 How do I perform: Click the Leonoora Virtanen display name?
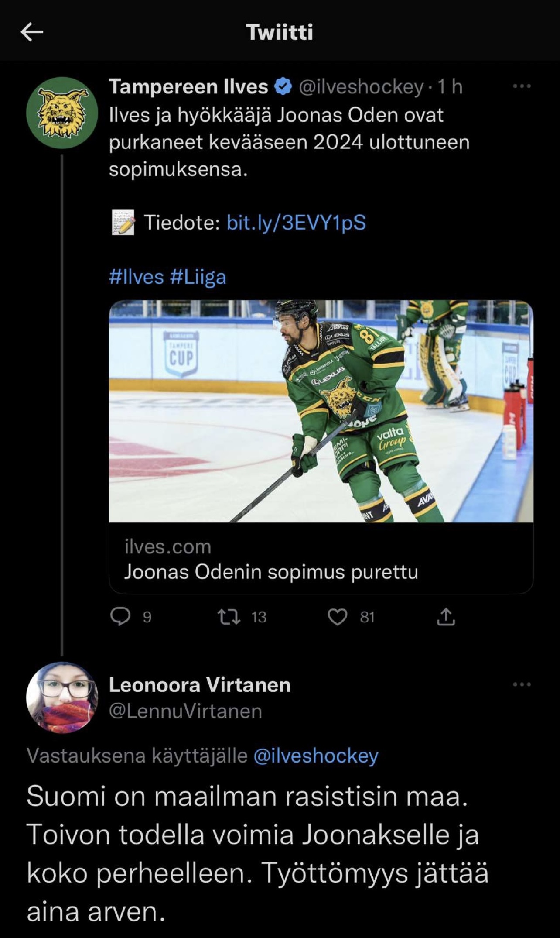(x=199, y=684)
